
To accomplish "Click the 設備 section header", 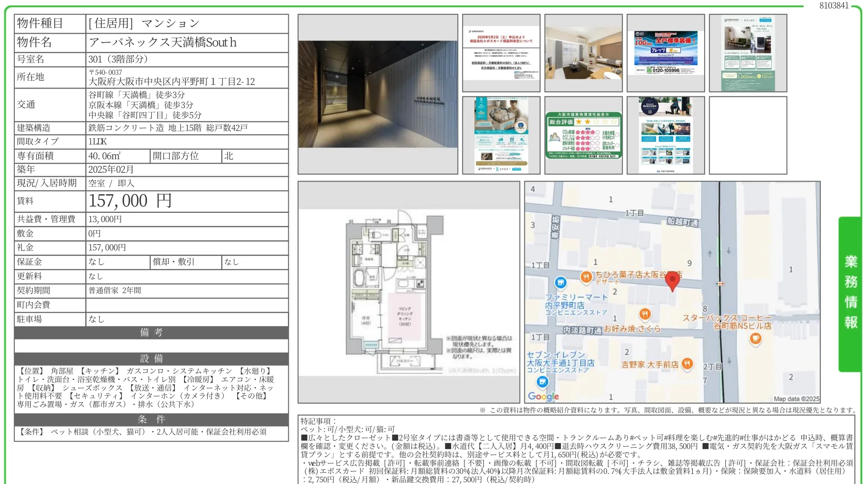I will tap(151, 359).
